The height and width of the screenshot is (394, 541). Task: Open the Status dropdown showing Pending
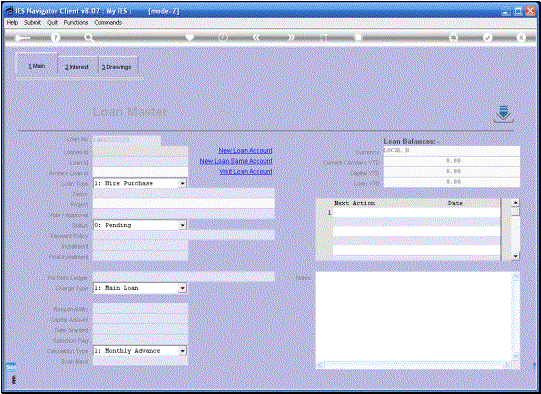(140, 225)
